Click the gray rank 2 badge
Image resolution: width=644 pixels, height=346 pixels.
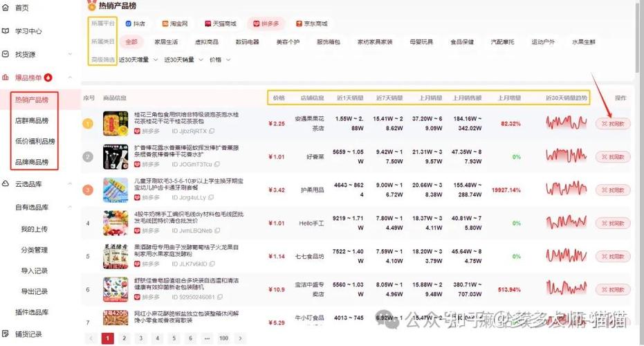pyautogui.click(x=88, y=156)
